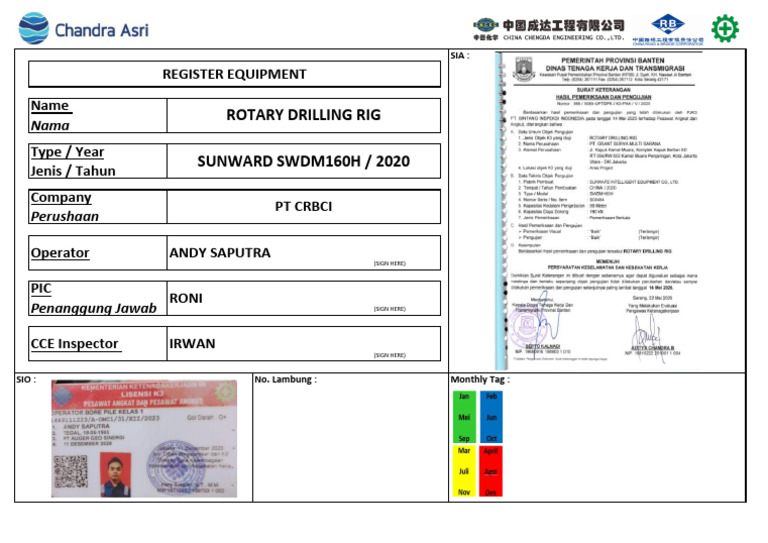Click SIGN HERE in the PIC row

(390, 309)
